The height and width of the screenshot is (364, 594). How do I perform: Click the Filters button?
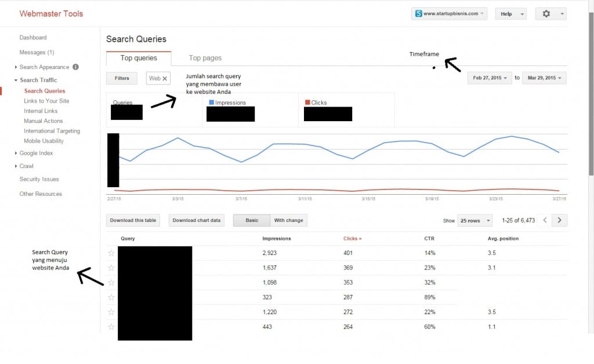pyautogui.click(x=122, y=78)
